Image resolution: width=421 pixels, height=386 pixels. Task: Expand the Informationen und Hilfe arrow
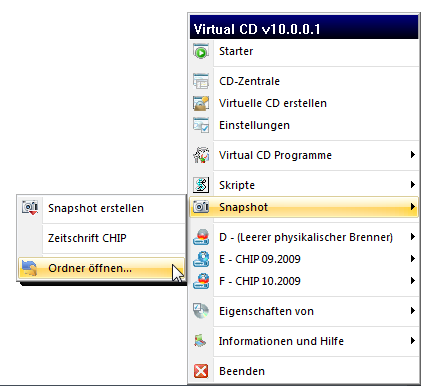click(413, 341)
